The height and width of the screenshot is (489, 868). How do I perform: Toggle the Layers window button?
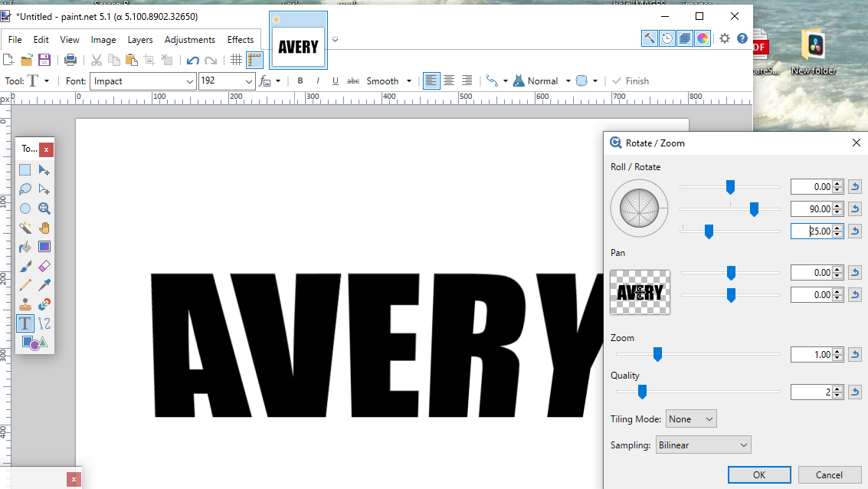click(x=685, y=38)
